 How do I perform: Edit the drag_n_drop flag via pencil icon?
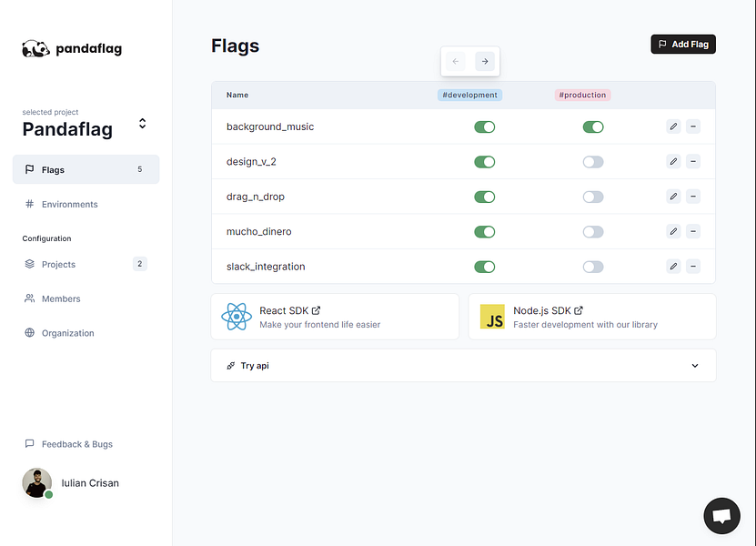pos(673,197)
